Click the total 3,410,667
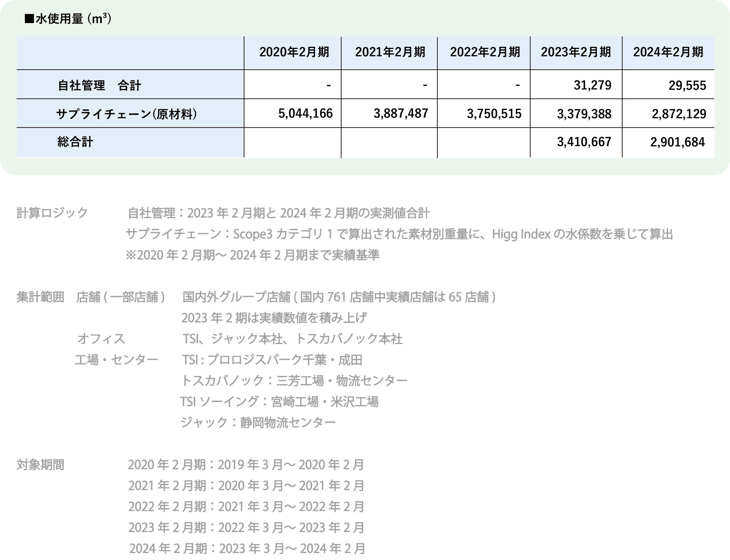The height and width of the screenshot is (560, 730). point(584,142)
